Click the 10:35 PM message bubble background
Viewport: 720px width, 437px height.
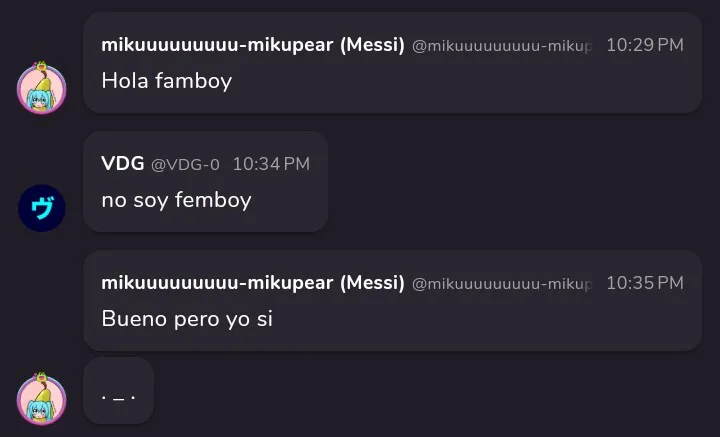pos(392,301)
